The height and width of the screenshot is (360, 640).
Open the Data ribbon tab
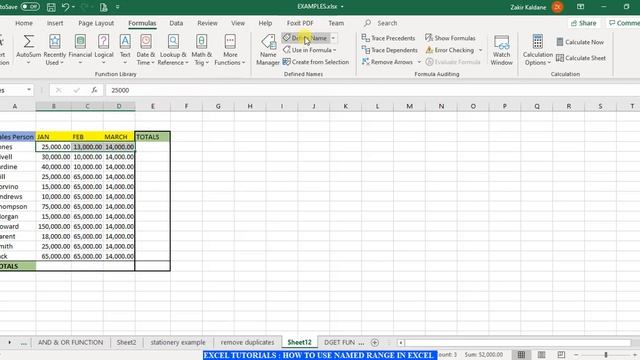pos(176,23)
